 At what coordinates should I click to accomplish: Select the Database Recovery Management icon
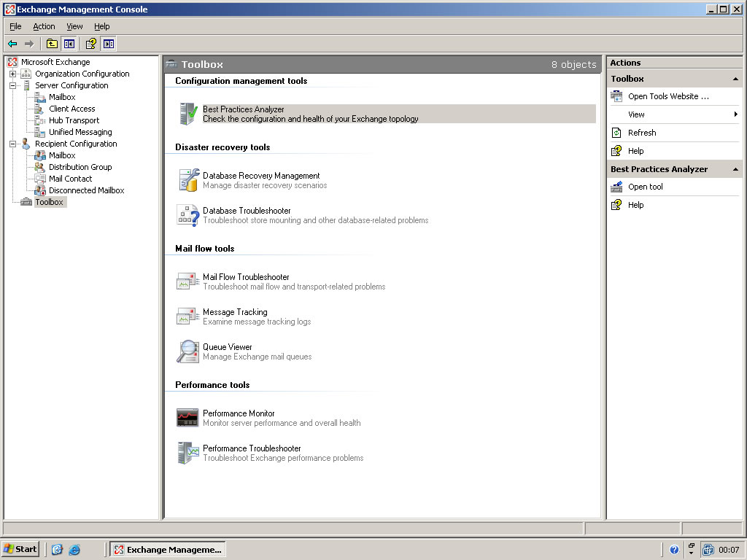188,180
